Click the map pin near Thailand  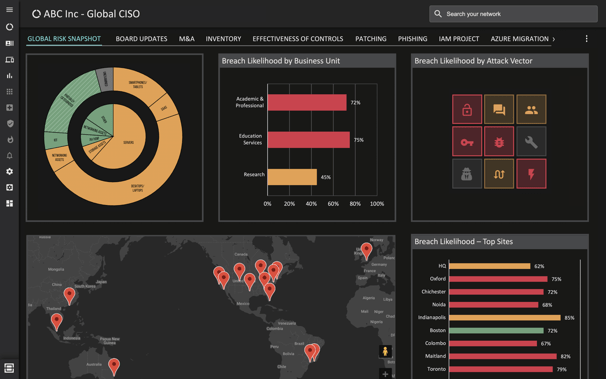57,321
